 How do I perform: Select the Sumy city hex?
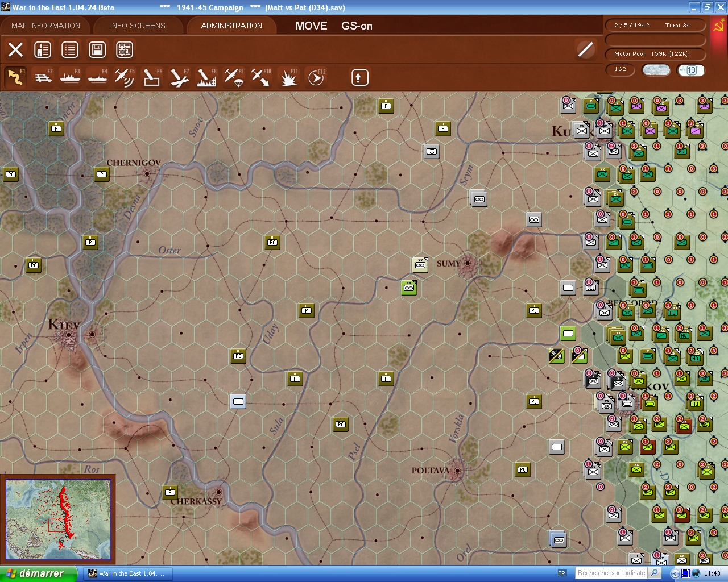pos(468,263)
